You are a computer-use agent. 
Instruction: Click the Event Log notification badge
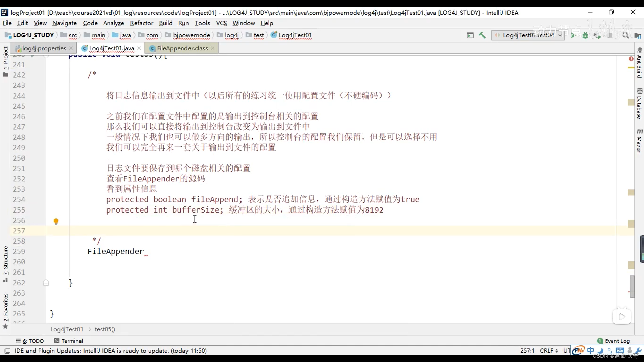pyautogui.click(x=600, y=341)
